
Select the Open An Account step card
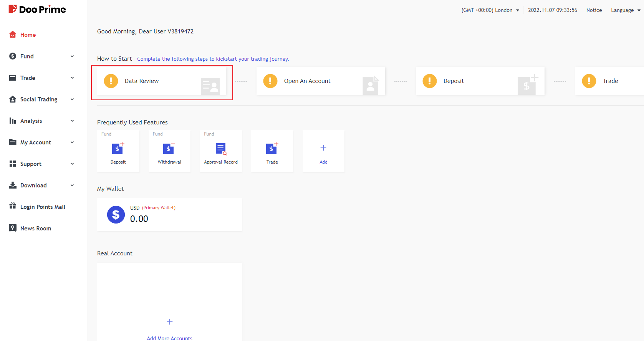pyautogui.click(x=320, y=81)
